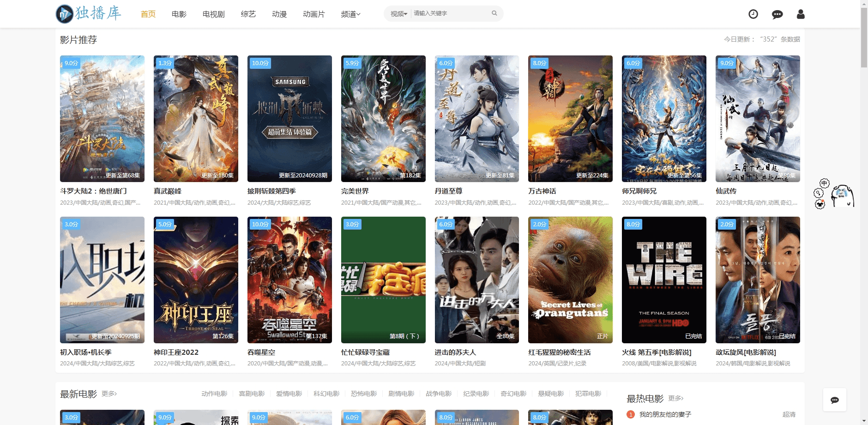Click the 吞噬星空 title link
868x425 pixels.
tap(261, 352)
